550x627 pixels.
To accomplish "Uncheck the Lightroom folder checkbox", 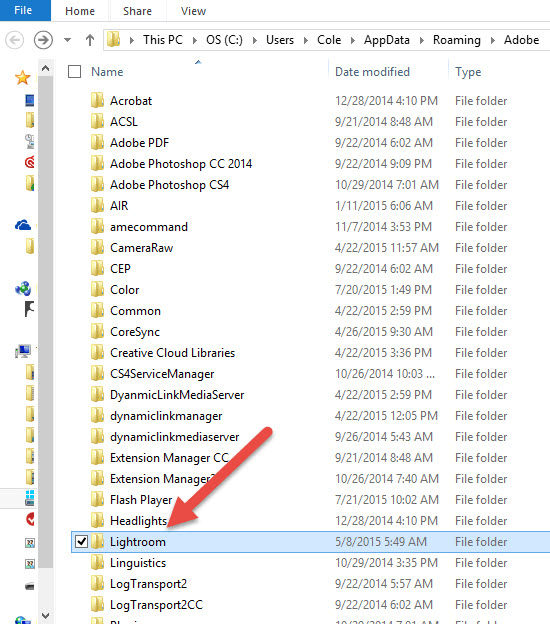I will pos(82,542).
